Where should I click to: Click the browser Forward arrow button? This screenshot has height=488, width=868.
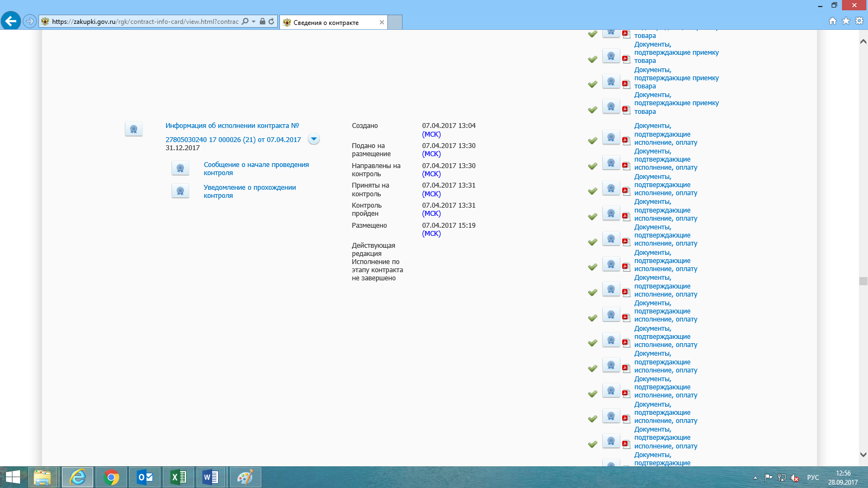[30, 21]
